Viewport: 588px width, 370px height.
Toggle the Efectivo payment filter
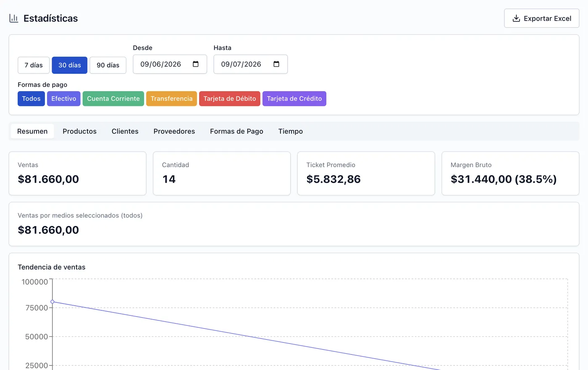pos(64,99)
